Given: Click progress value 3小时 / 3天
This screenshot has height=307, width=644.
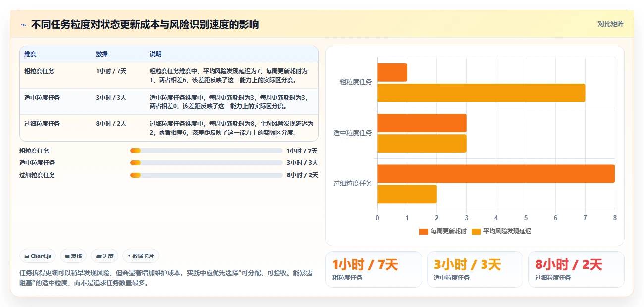Looking at the screenshot, I should click(x=302, y=163).
